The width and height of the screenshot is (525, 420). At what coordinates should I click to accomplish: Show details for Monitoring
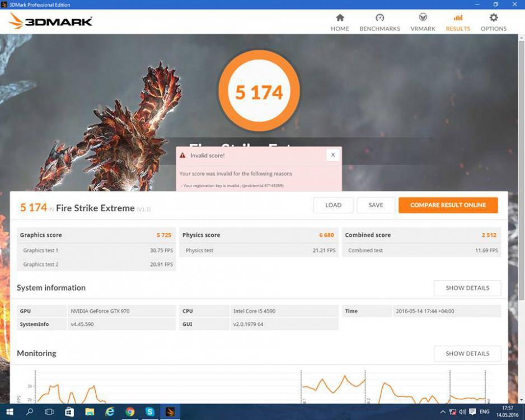point(467,353)
